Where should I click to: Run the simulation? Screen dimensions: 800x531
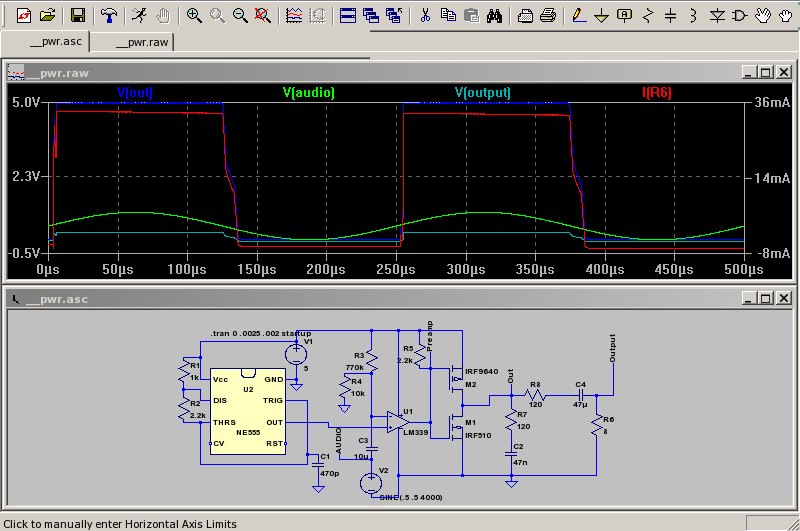click(139, 15)
